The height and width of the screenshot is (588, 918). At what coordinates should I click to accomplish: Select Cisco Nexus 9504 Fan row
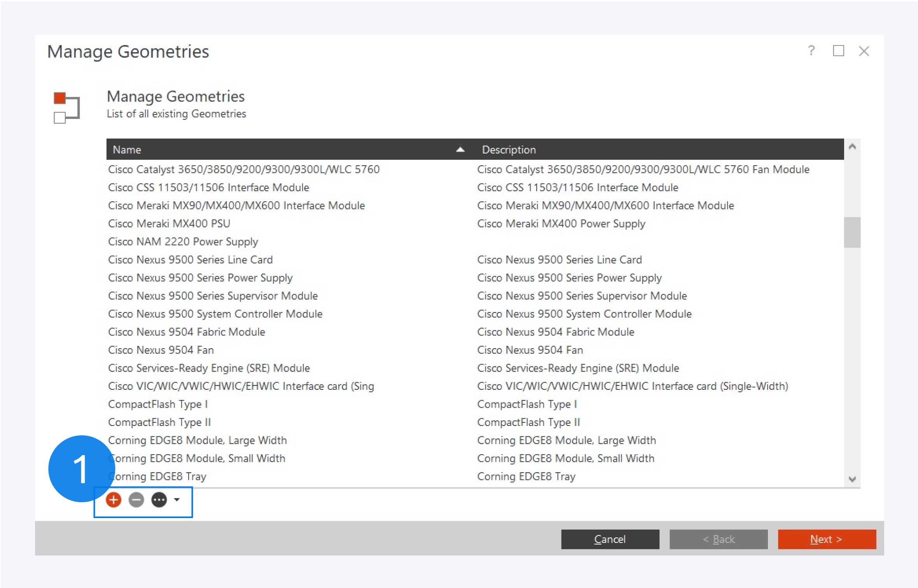(x=161, y=350)
